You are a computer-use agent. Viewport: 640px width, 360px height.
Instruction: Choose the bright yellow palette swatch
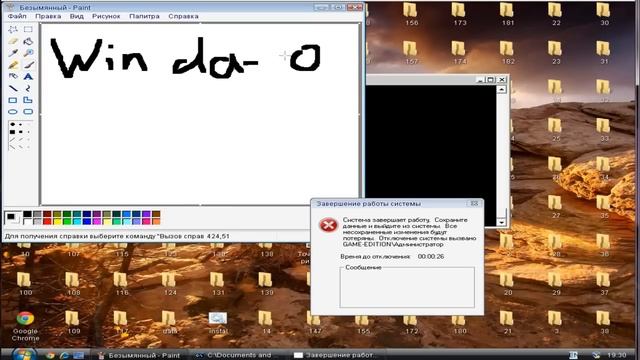click(57, 221)
